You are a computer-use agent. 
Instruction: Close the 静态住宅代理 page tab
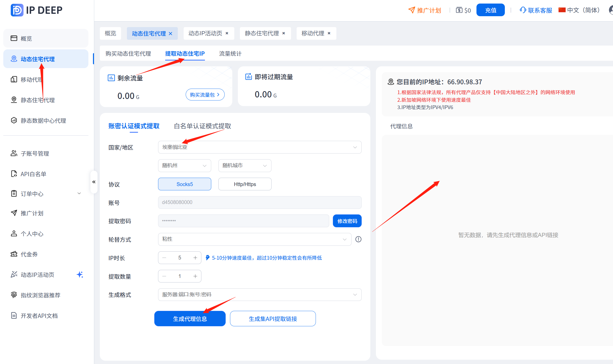click(x=284, y=33)
